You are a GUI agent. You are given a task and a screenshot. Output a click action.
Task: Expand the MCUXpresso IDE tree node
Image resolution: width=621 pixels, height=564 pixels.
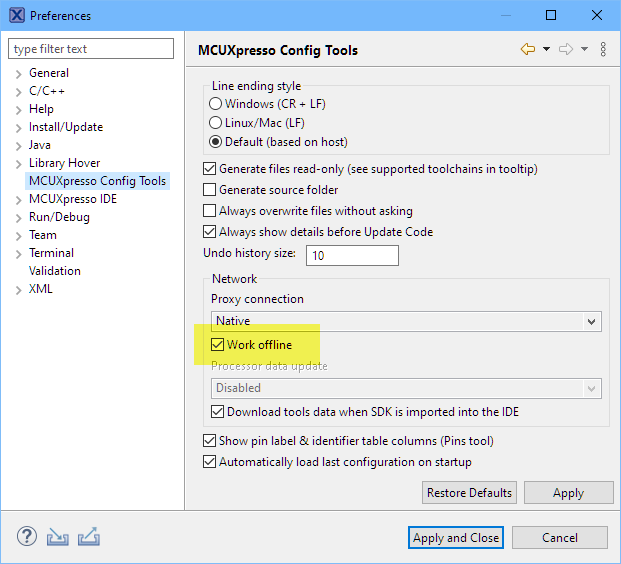point(18,200)
